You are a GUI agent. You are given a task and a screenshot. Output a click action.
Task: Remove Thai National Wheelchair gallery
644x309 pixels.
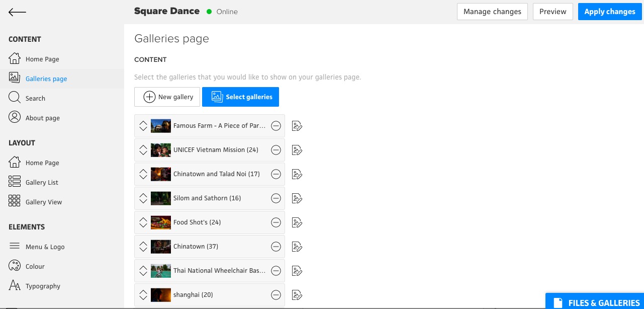(276, 271)
